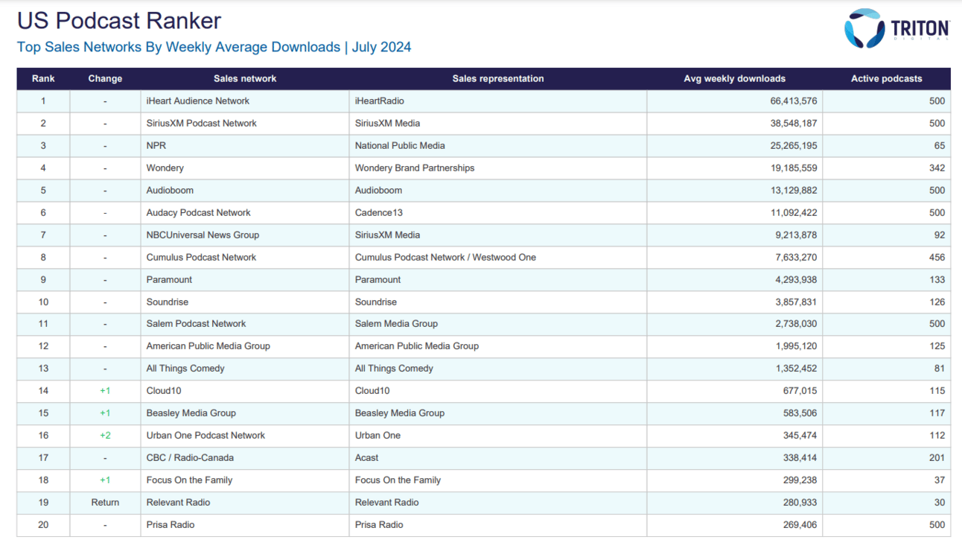Select the 38,548,187 downloads value

coord(794,124)
